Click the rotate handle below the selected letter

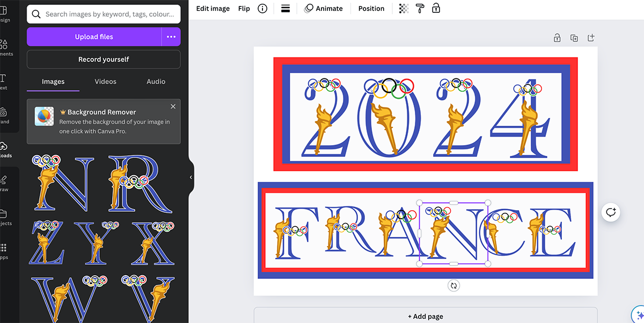tap(453, 286)
